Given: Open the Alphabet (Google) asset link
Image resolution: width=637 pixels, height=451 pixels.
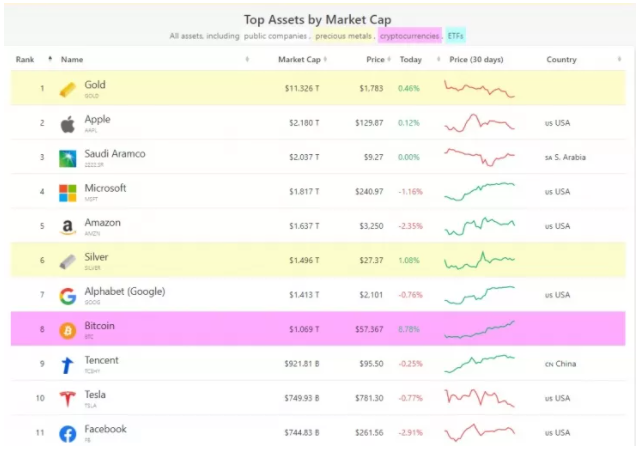Looking at the screenshot, I should pos(124,291).
